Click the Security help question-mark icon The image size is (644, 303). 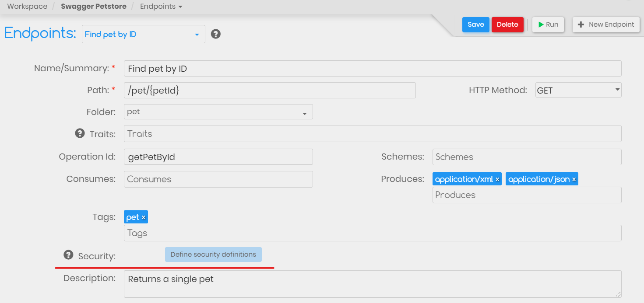click(x=68, y=254)
